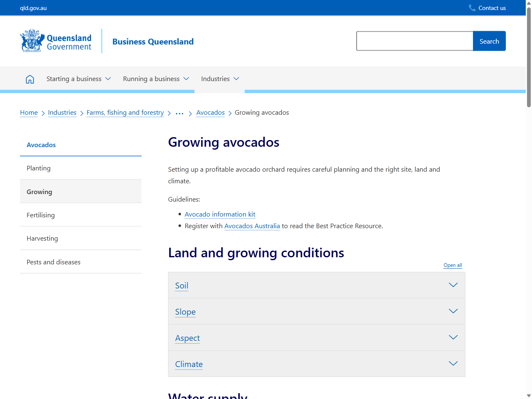Screen dimensions: 532x399
Task: Click the chevron beside the Aspect accordion
Action: (x=453, y=337)
